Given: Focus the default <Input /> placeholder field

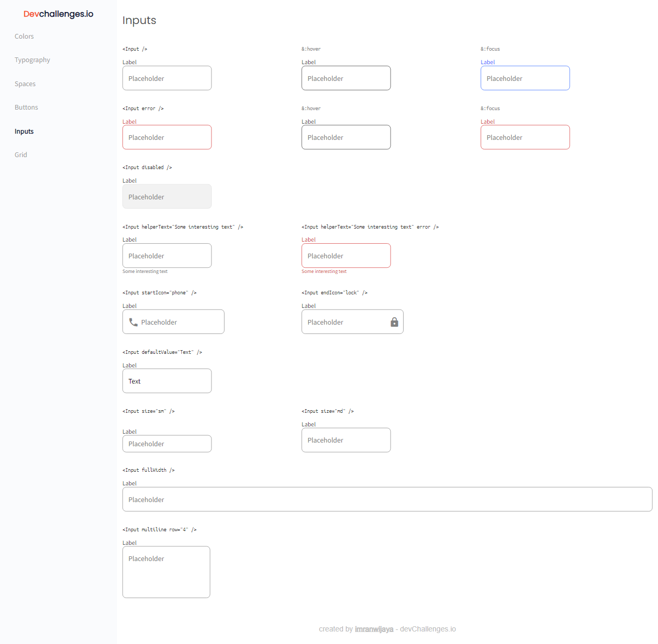Looking at the screenshot, I should tap(167, 78).
